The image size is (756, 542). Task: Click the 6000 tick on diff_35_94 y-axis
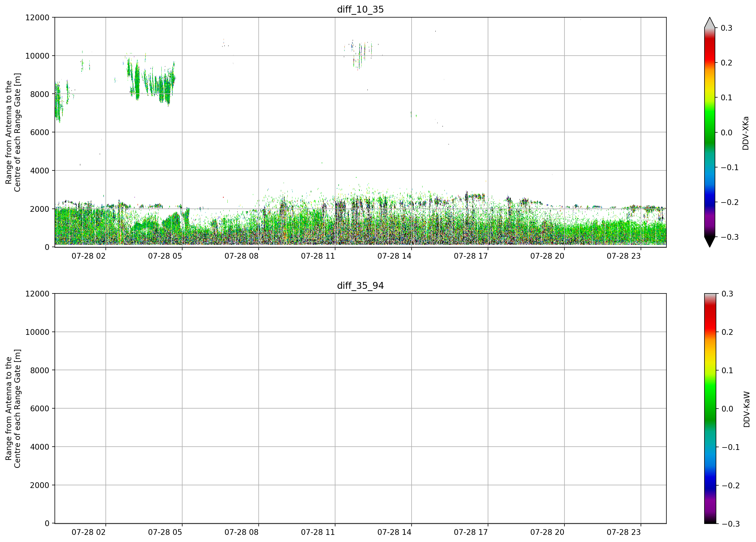pyautogui.click(x=40, y=409)
